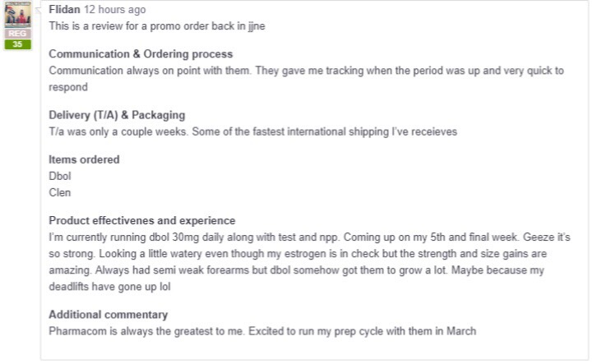This screenshot has width=606, height=364.
Task: Click the green 35 reputation badge
Action: point(17,44)
